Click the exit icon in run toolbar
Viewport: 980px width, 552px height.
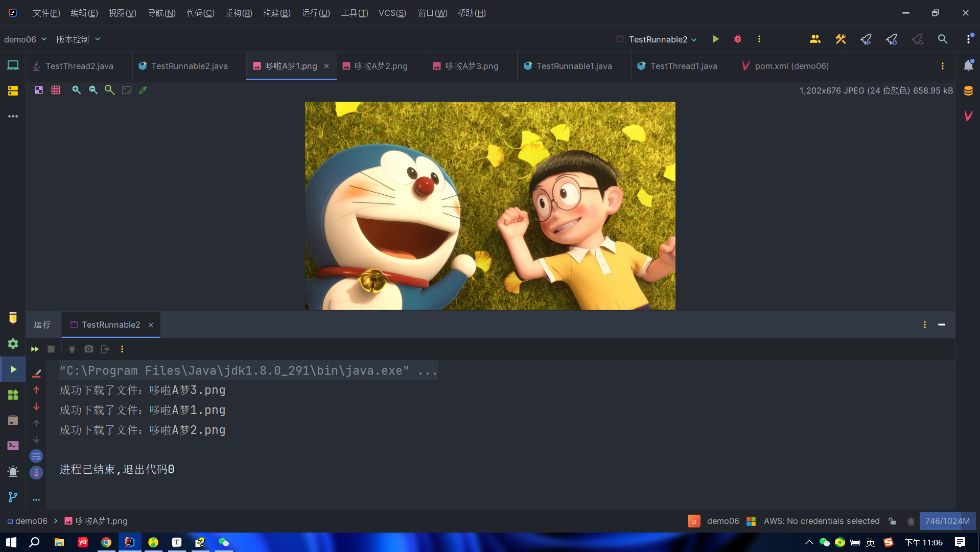(x=105, y=349)
